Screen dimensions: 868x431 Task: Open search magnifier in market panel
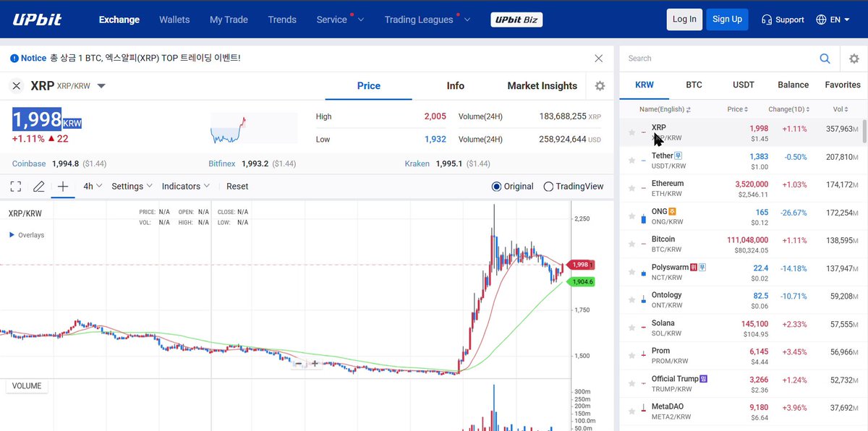click(825, 59)
